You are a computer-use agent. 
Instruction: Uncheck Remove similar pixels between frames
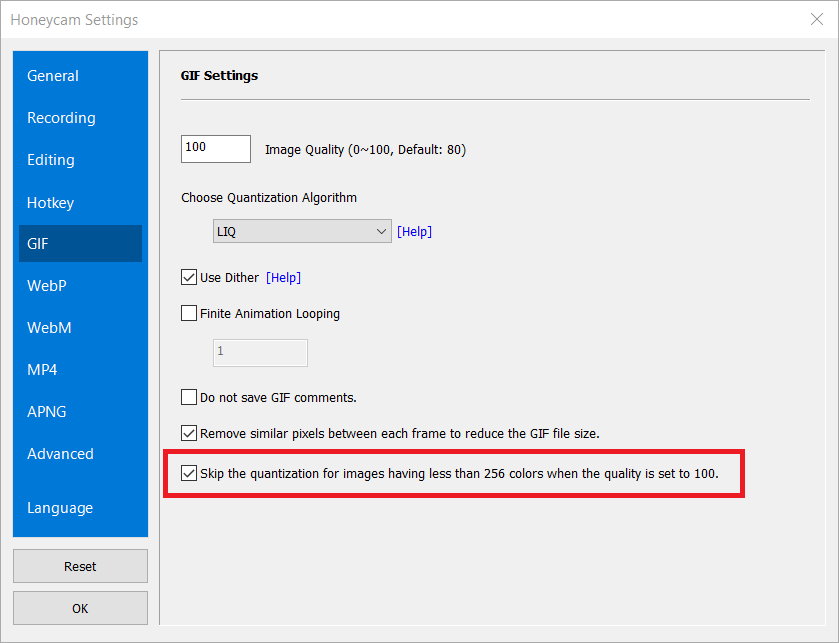[x=189, y=434]
